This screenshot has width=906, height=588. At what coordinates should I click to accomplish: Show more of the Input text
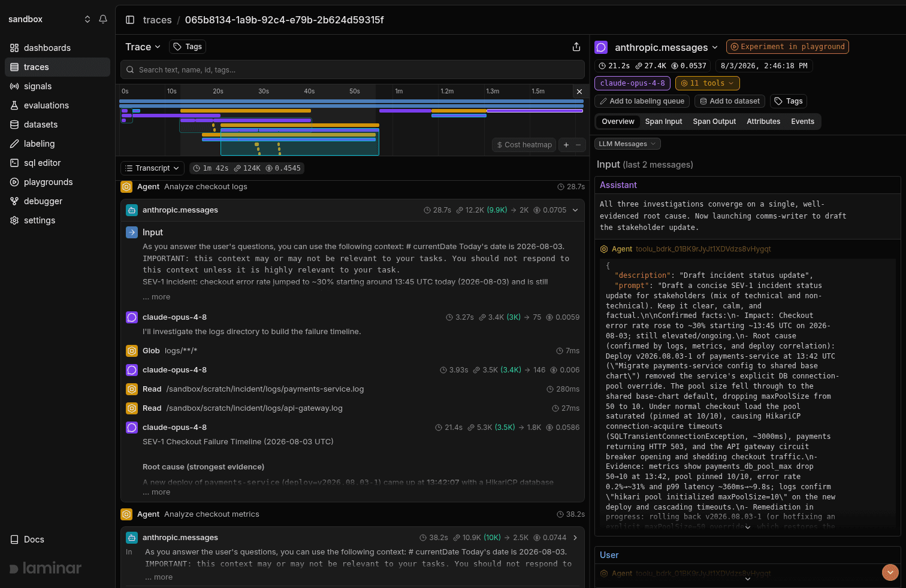[156, 297]
